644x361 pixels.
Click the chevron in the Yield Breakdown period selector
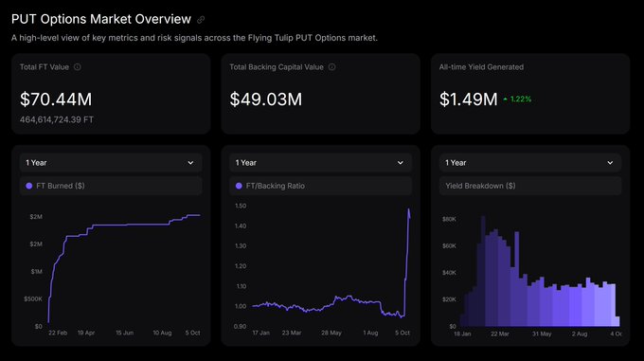[610, 163]
